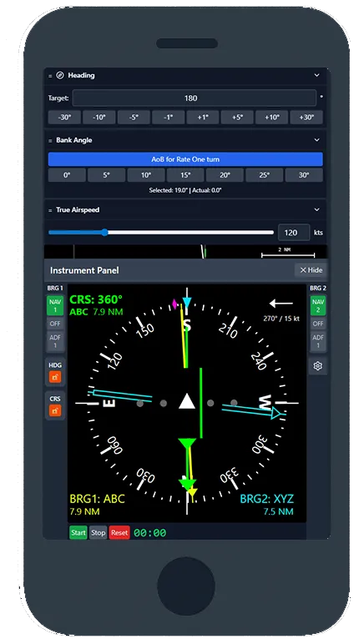Open instrument settings with the gear icon

coord(317,366)
